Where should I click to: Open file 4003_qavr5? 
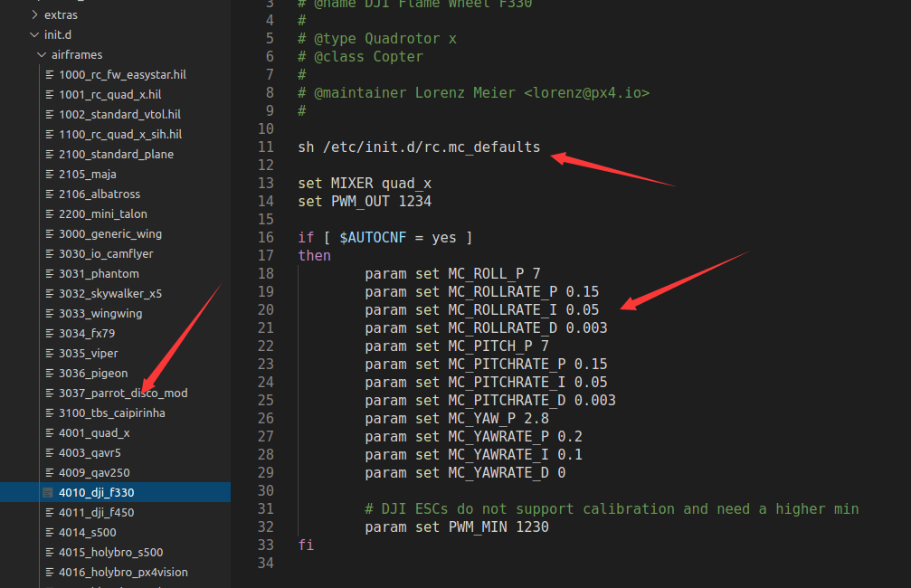pyautogui.click(x=90, y=452)
